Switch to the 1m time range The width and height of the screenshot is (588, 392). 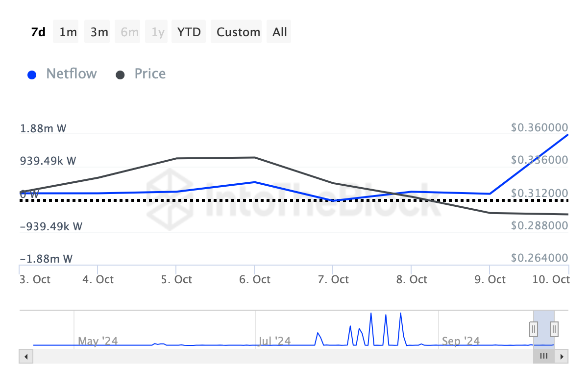[x=68, y=32]
